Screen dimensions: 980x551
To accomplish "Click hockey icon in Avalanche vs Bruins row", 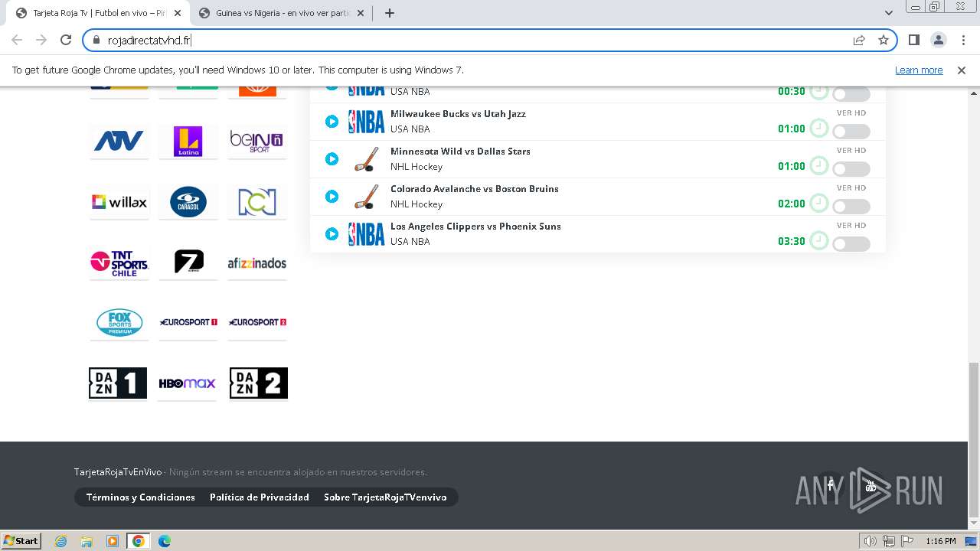I will pyautogui.click(x=367, y=197).
